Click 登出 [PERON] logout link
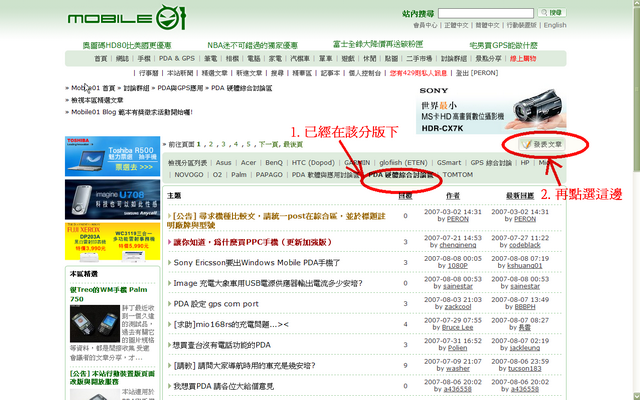The width and height of the screenshot is (640, 400). click(477, 73)
